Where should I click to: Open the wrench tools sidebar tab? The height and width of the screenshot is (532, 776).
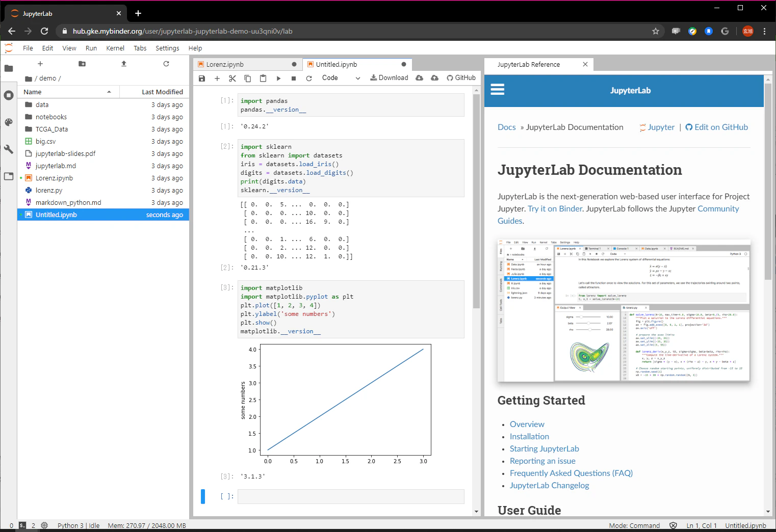point(9,149)
